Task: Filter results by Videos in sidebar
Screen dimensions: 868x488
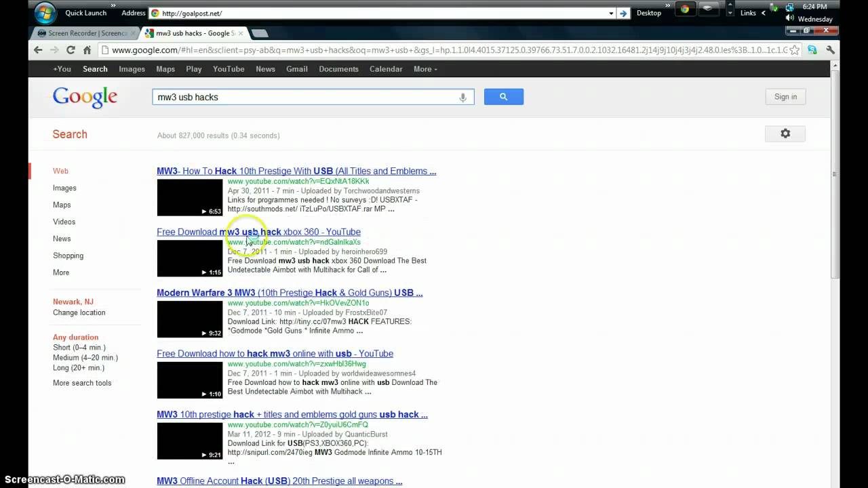Action: click(x=64, y=222)
